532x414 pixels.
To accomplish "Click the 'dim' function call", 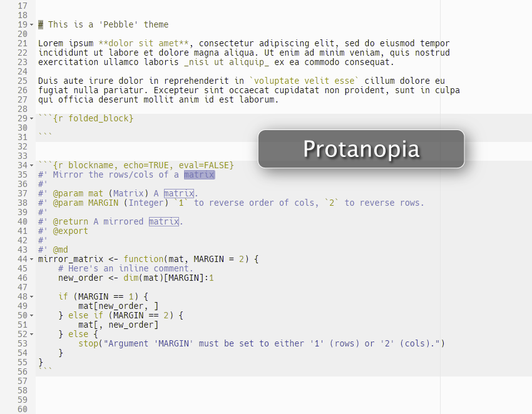I will 131,278.
